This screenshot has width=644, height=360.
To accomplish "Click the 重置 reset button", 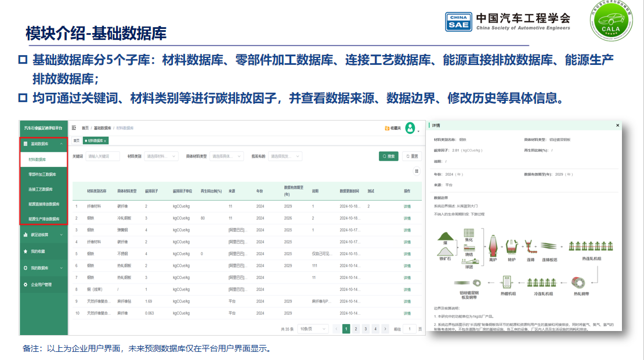I will pos(412,156).
